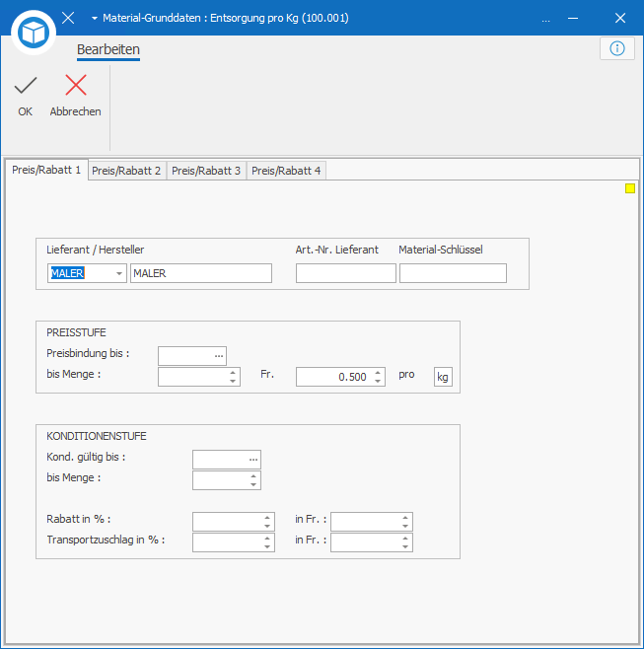Click the Material-Schlüssel field
This screenshot has height=649, width=644.
tap(453, 273)
